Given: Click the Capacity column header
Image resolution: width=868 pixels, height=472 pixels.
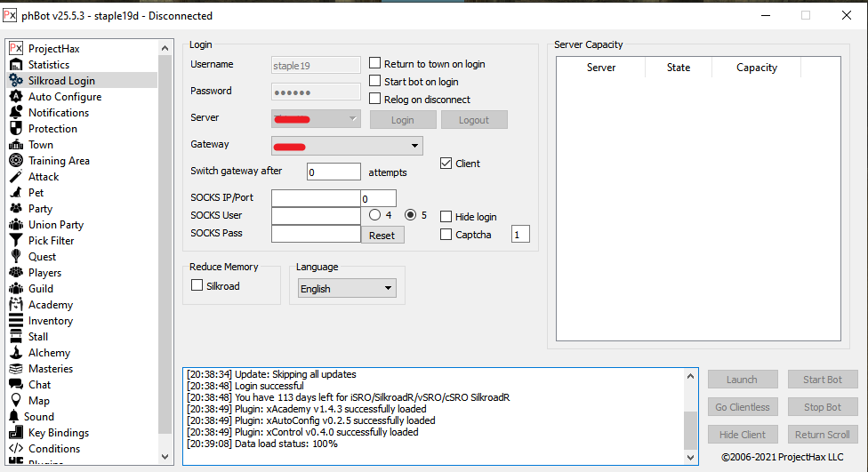Looking at the screenshot, I should [x=757, y=68].
